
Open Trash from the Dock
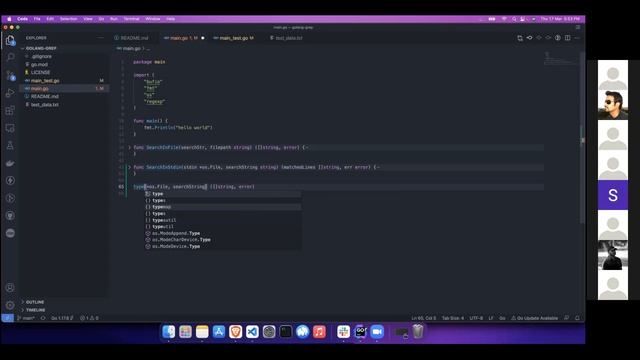pyautogui.click(x=418, y=332)
